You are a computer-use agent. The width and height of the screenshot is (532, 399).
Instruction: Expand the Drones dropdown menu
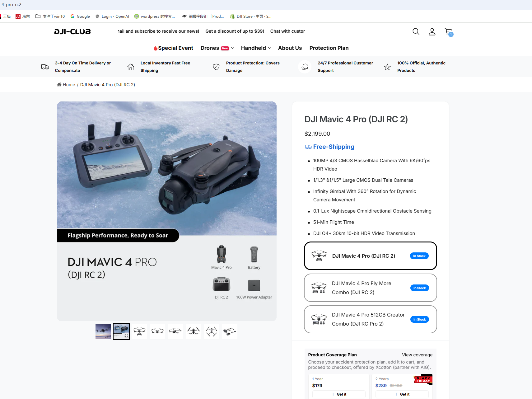(217, 48)
